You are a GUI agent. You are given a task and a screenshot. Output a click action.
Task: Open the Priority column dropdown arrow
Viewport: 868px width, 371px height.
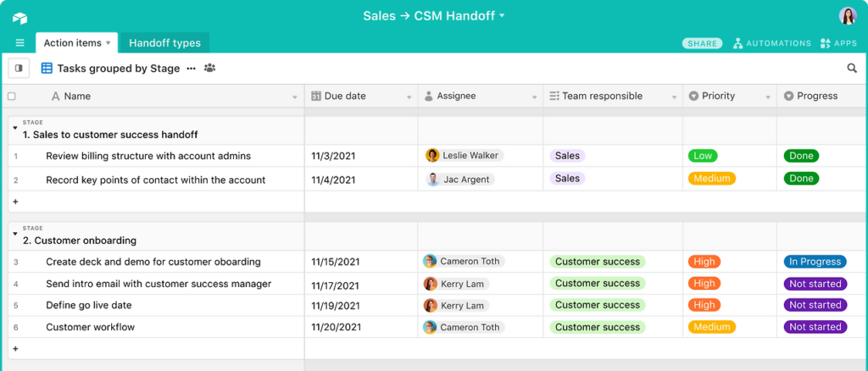[767, 97]
